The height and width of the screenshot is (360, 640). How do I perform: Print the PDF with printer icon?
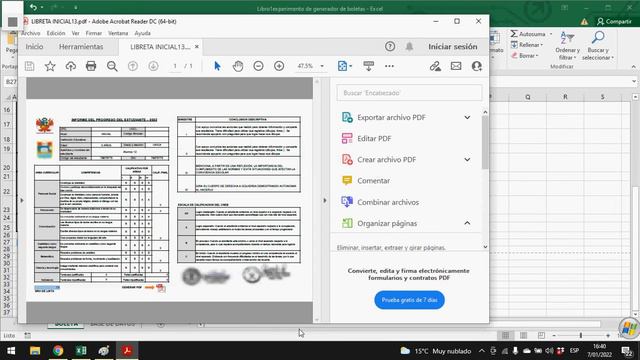pos(91,66)
